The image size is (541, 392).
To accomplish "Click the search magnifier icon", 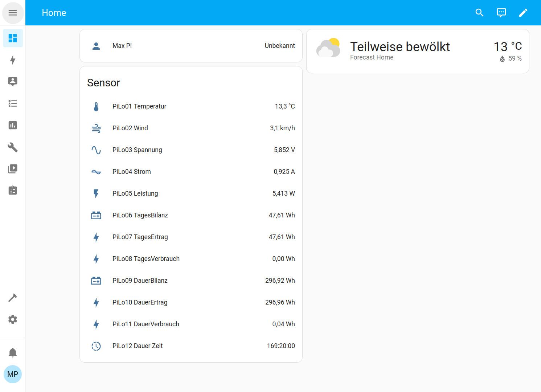I will (480, 13).
